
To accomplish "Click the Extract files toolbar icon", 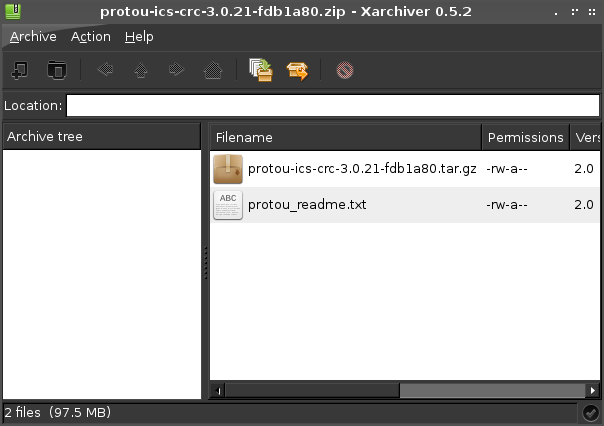I will [297, 71].
